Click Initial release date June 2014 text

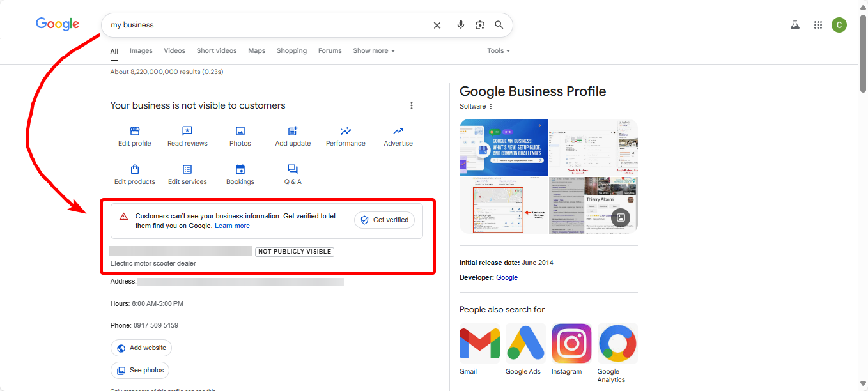[x=506, y=263]
